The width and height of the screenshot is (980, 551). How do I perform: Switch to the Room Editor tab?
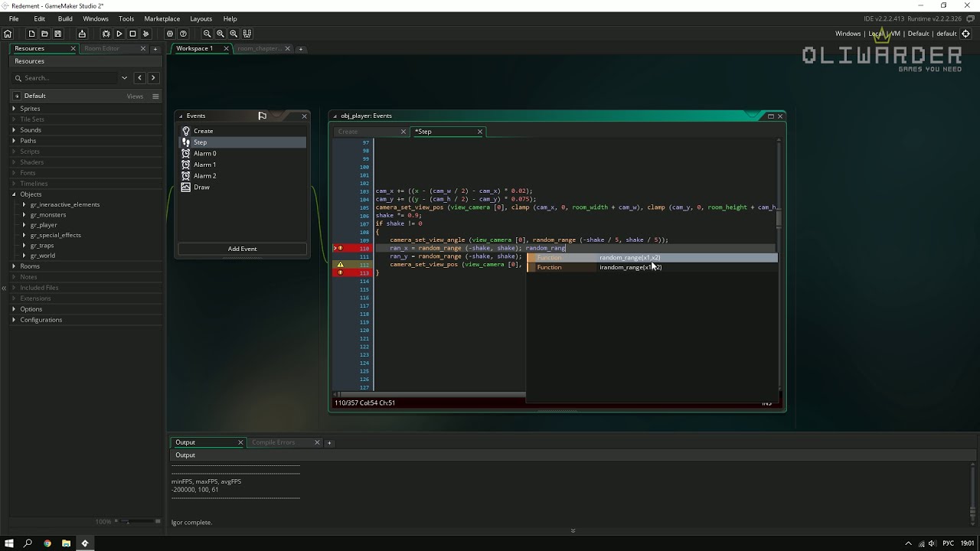pyautogui.click(x=102, y=48)
